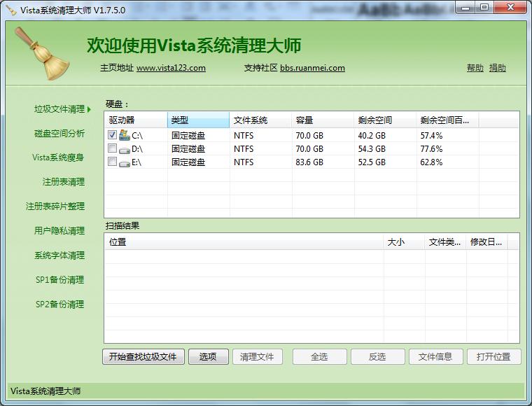532x406 pixels.
Task: Switch to 注册表清理 section
Action: click(x=63, y=182)
